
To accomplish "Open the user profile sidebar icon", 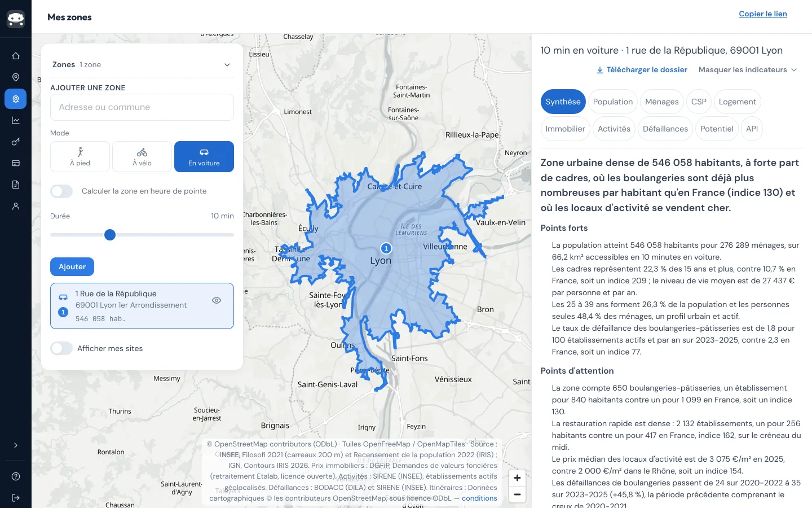I will coord(16,206).
